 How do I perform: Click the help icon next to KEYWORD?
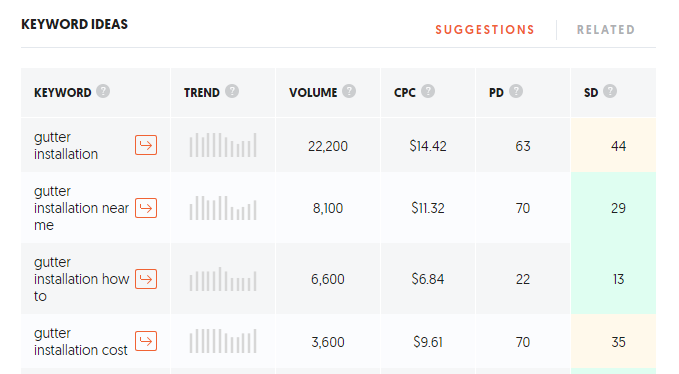click(103, 91)
